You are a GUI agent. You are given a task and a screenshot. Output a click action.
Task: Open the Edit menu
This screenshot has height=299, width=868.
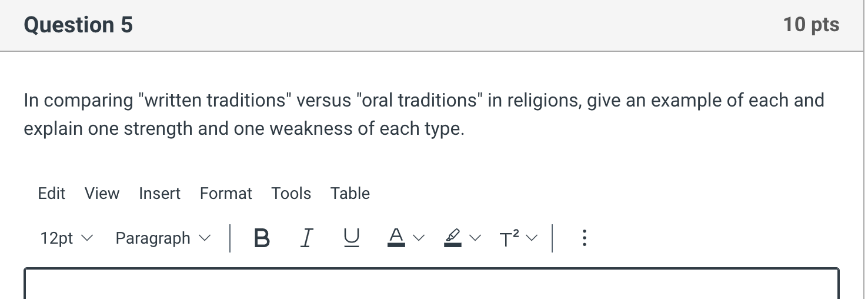point(52,193)
